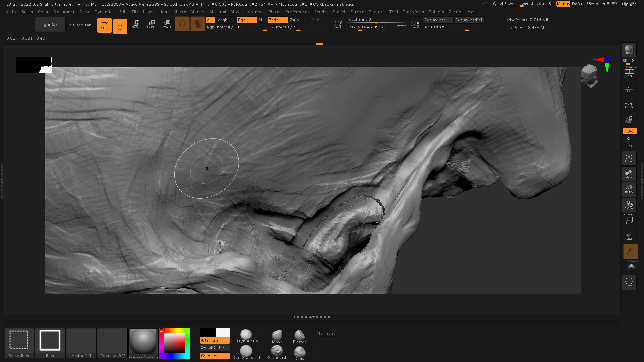Select the ClayBuildup brush icon

pyautogui.click(x=246, y=334)
